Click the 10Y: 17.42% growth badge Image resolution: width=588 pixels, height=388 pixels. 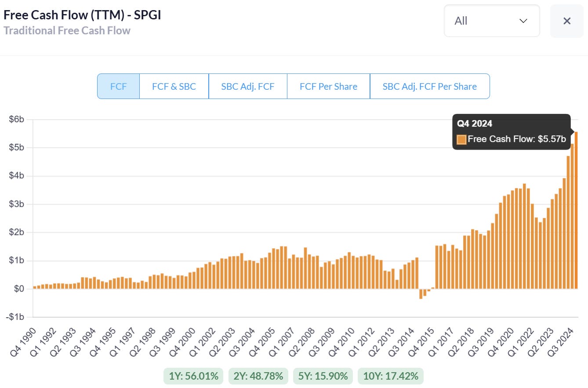pos(391,376)
